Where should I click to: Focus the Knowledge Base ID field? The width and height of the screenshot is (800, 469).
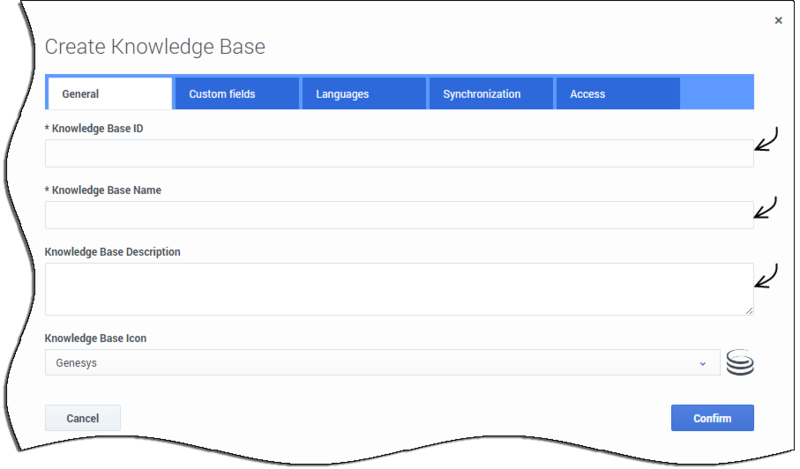point(399,153)
